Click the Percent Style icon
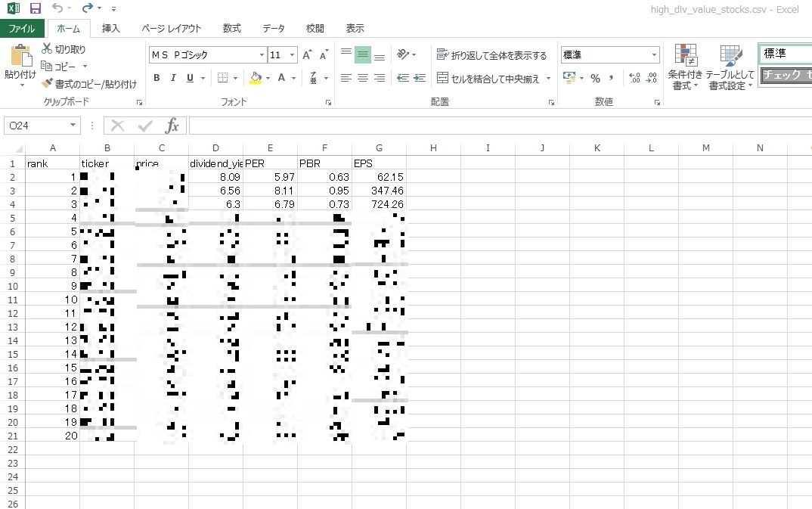This screenshot has width=812, height=509. pos(596,78)
